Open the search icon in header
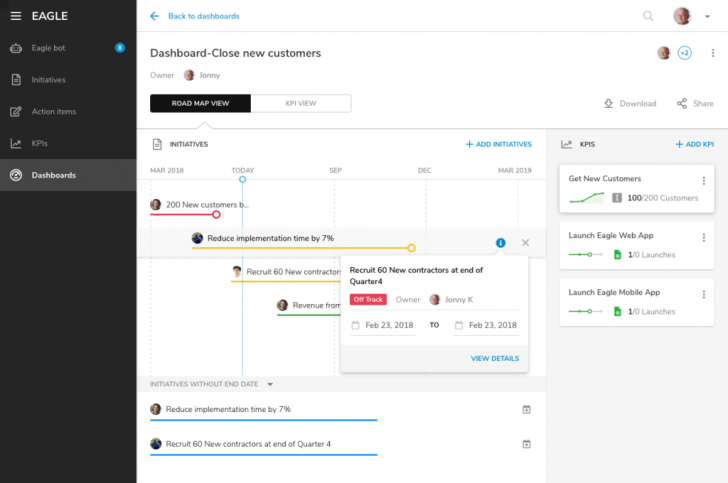This screenshot has height=483, width=728. tap(648, 16)
